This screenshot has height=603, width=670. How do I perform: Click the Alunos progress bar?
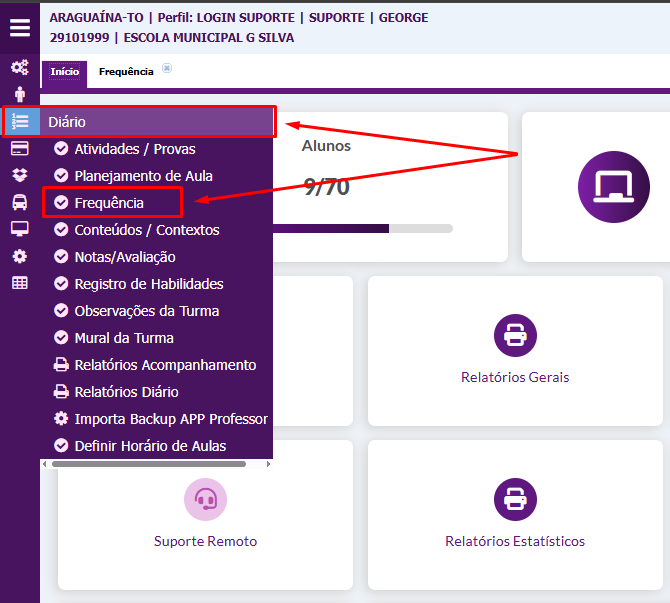coord(362,228)
